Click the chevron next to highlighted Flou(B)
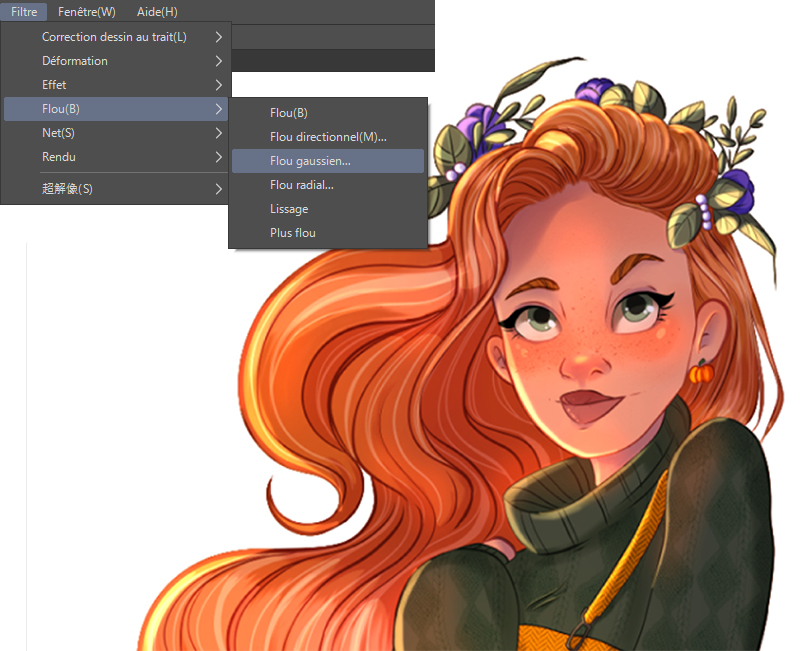The width and height of the screenshot is (800, 651). (218, 109)
